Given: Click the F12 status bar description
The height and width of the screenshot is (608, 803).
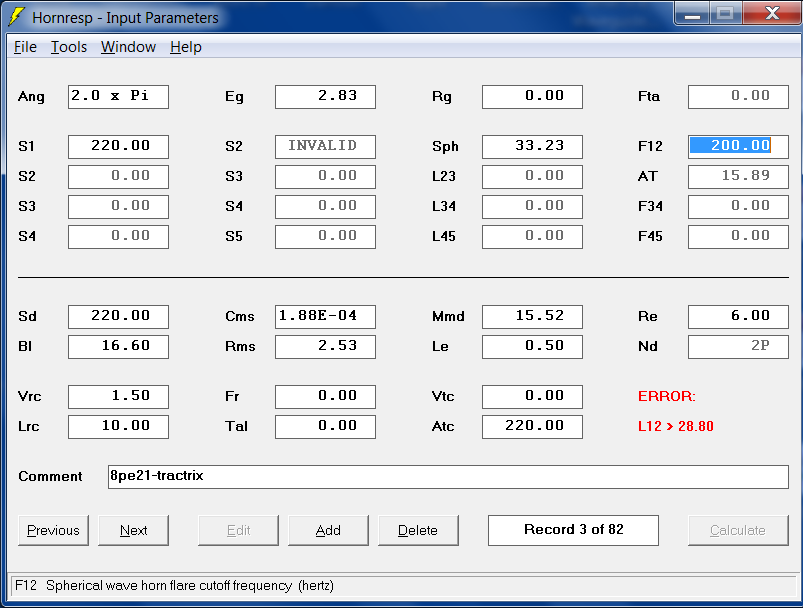Looking at the screenshot, I should [174, 585].
